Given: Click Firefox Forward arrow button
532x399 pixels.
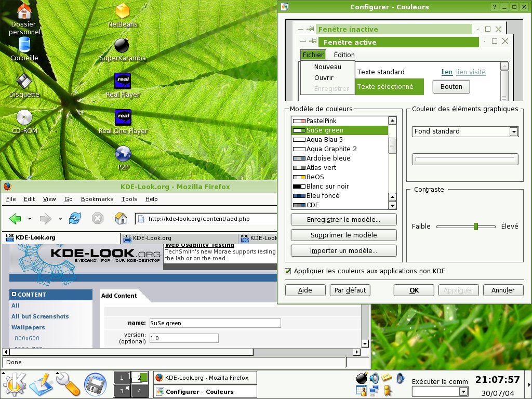Looking at the screenshot, I should [46, 219].
